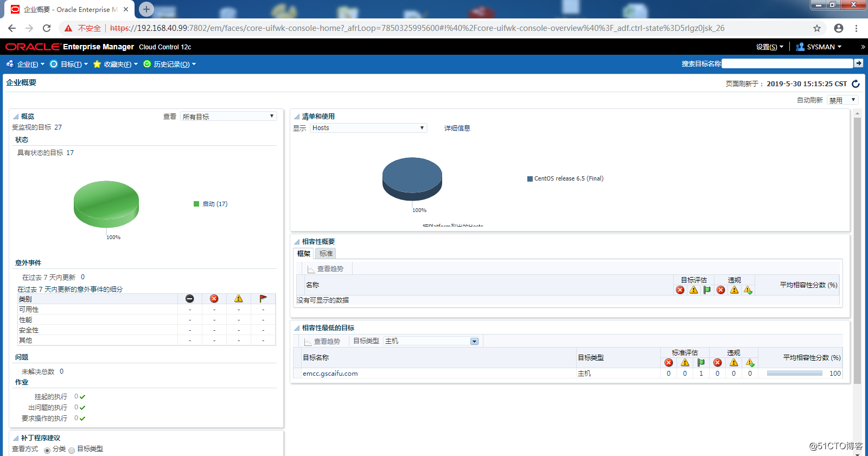Go back with browser back arrow
The height and width of the screenshot is (456, 868).
tap(12, 28)
